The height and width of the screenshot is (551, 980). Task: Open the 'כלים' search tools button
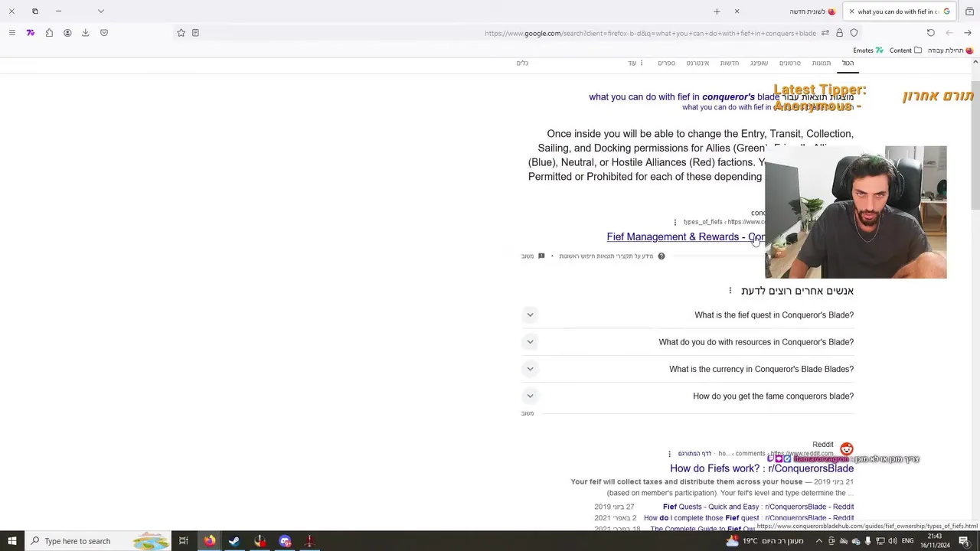(522, 64)
